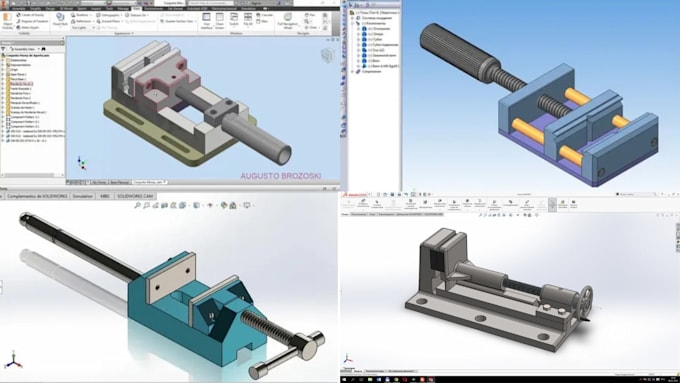Click Section View in lower-left SolidWorks
Image resolution: width=680 pixels, height=383 pixels.
[165, 205]
